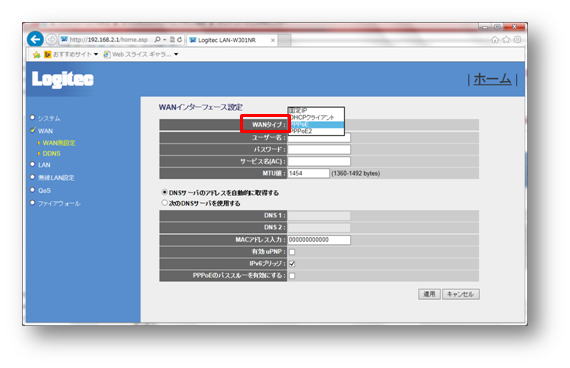
Task: Open browser home icon at top right
Action: pos(495,39)
